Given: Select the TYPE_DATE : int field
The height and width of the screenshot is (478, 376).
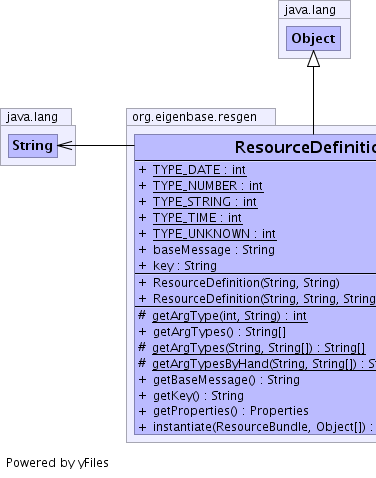Looking at the screenshot, I should tap(199, 170).
